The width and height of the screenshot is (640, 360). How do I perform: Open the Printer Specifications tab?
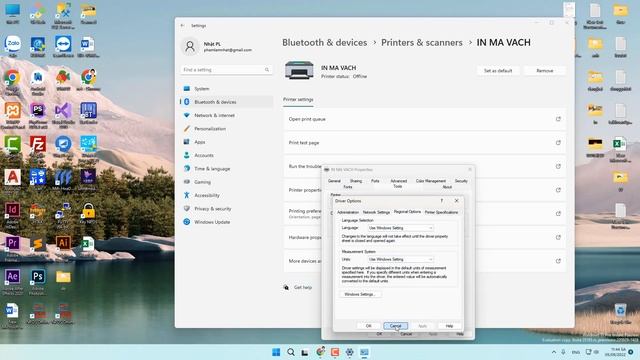point(441,212)
